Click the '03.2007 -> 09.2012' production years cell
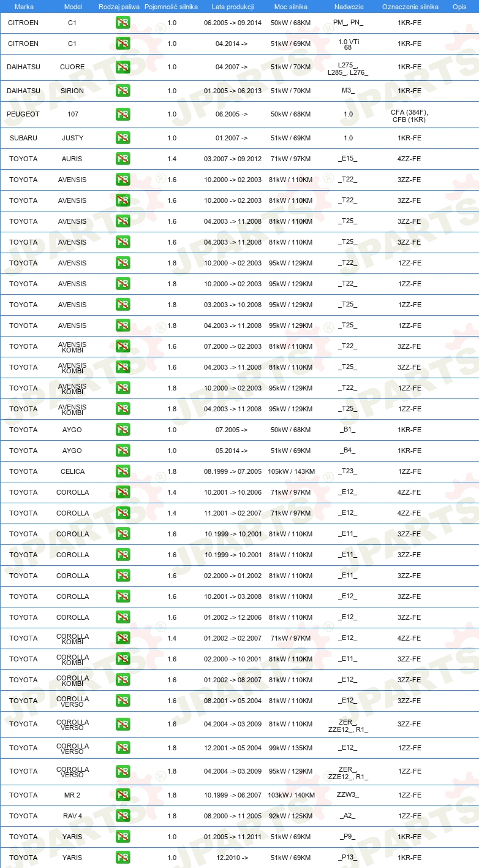Image resolution: width=479 pixels, height=868 pixels. coord(233,159)
